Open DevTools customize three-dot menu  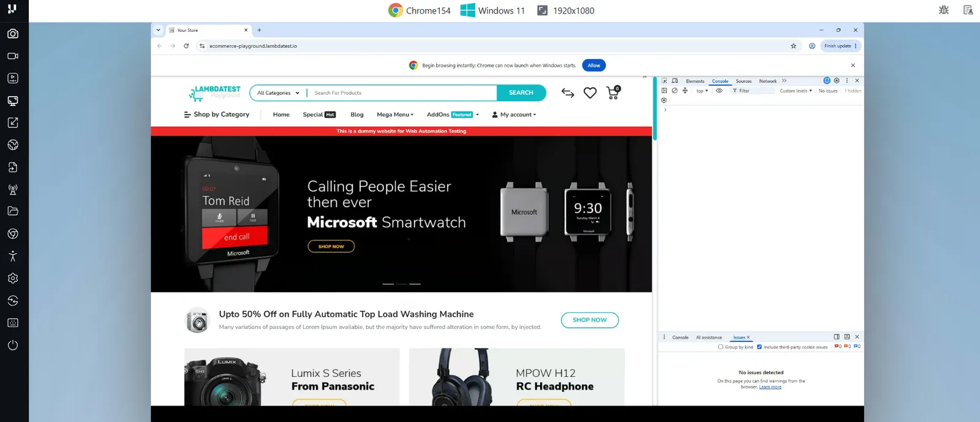[x=847, y=80]
